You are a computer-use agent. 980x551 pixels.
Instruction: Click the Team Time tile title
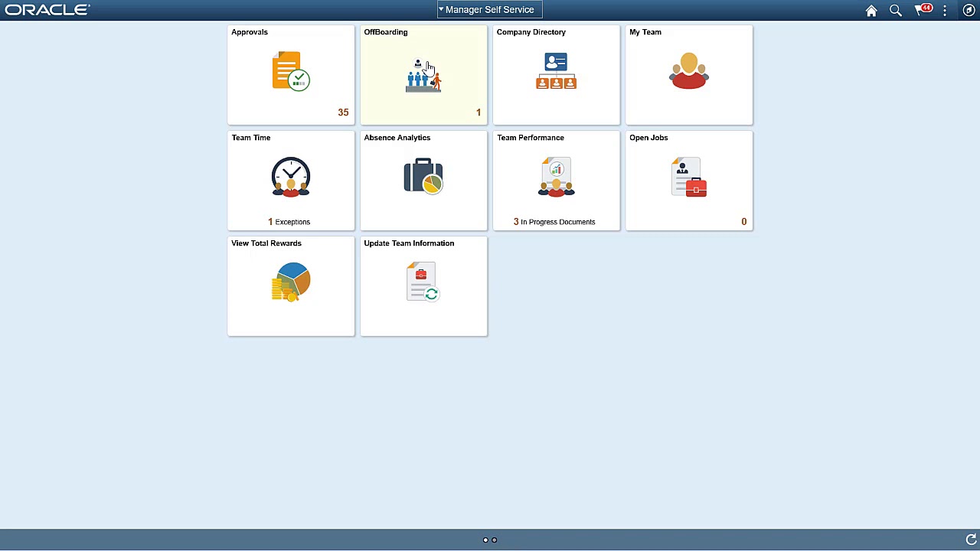[251, 138]
